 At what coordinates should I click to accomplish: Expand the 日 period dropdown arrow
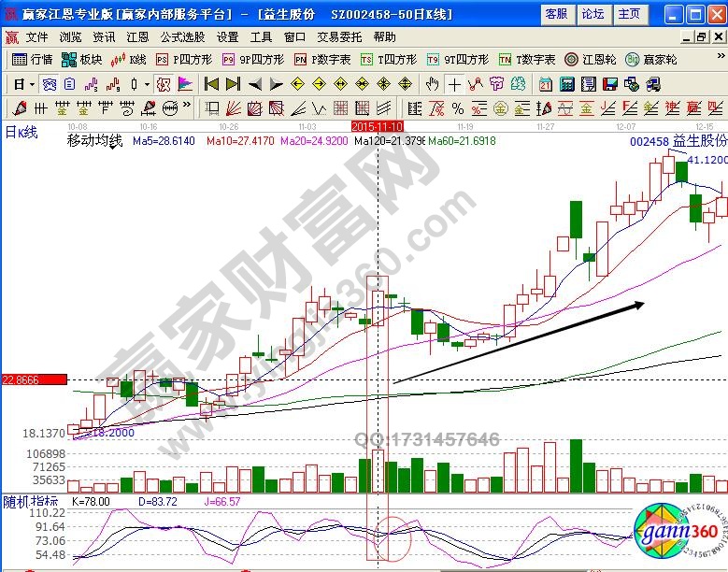32,83
